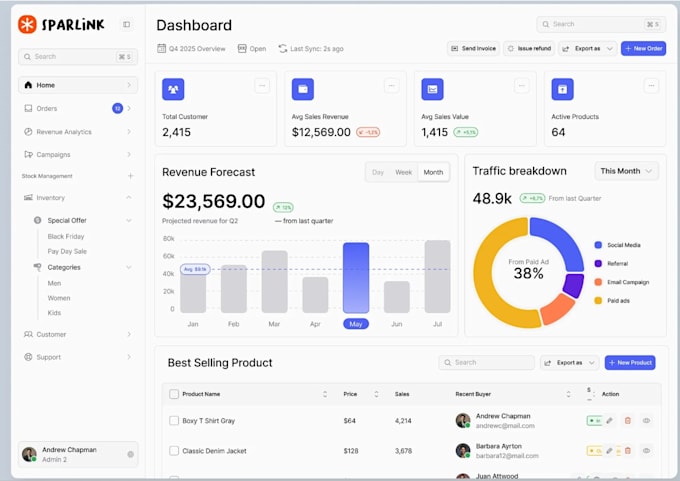Open Black Friday under Special Offer

point(66,236)
